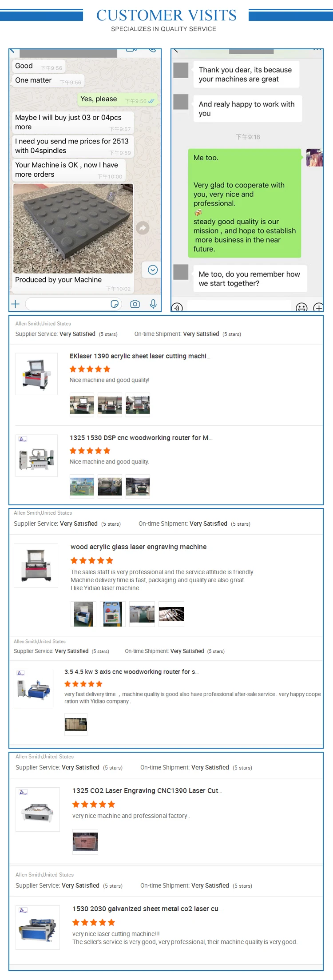Viewport: 333px width, 980px height.
Task: Open the tile photo produced by the machine
Action: (73, 229)
